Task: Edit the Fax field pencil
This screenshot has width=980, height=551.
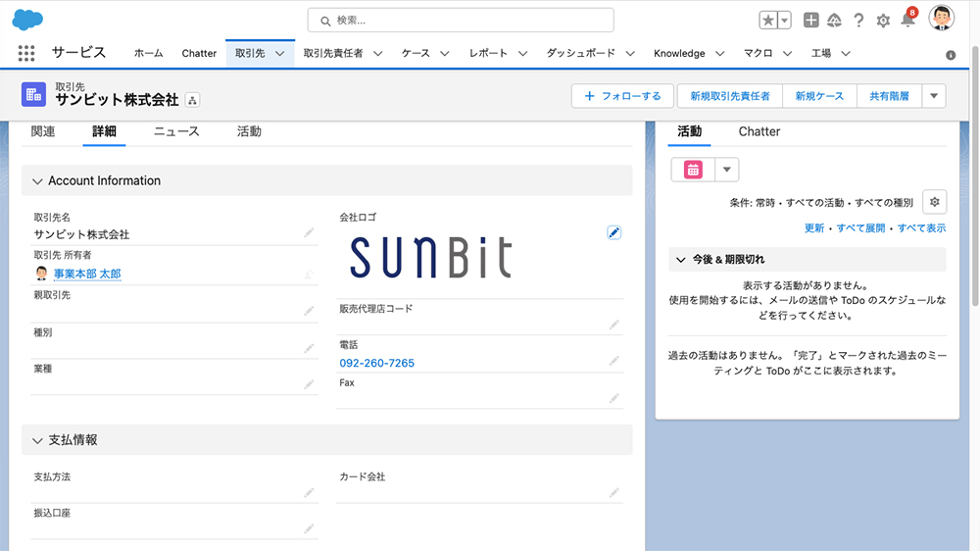Action: click(613, 398)
